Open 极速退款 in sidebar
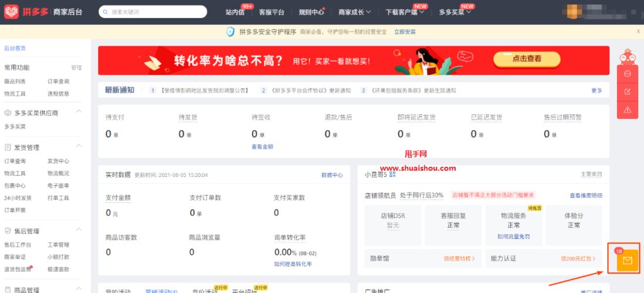 click(58, 269)
